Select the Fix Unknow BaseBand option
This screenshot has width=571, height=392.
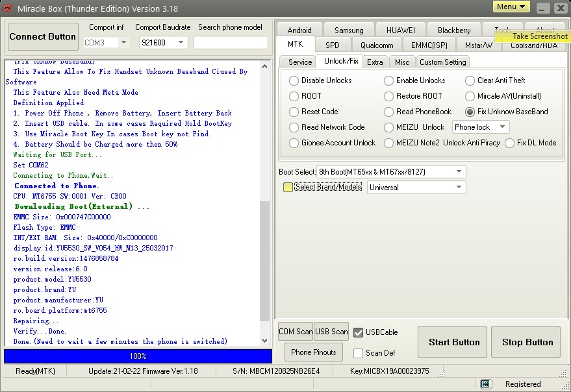coord(470,112)
